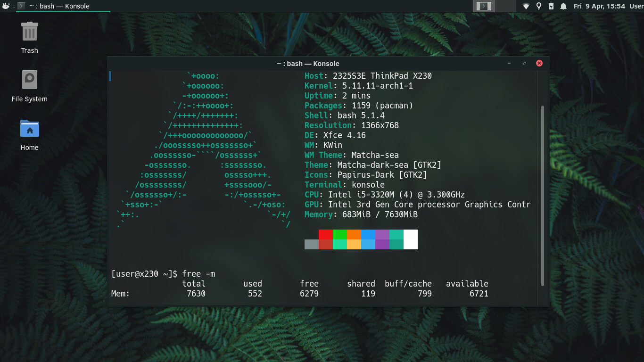The image size is (644, 362).
Task: Click the 'buff/cache' column header
Action: [x=408, y=284]
